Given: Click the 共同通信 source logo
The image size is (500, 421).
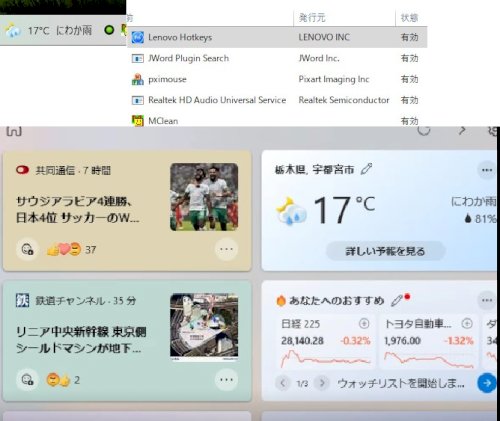Looking at the screenshot, I should 22,170.
